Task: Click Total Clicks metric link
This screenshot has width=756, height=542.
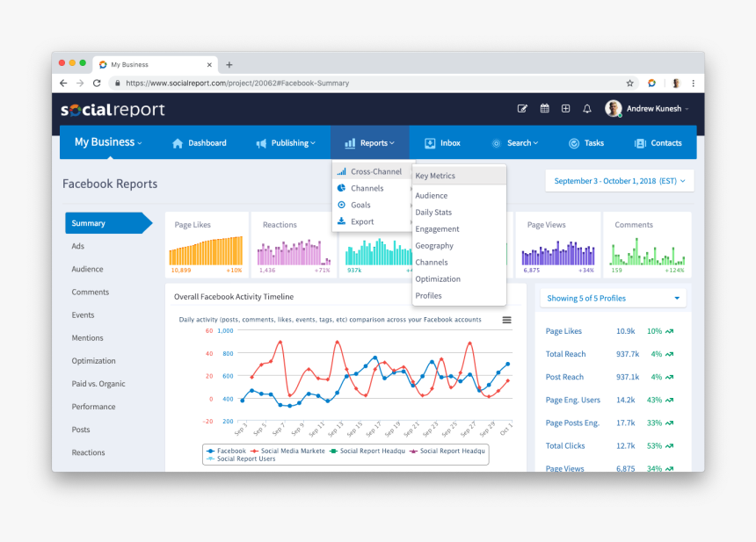Action: (x=565, y=445)
